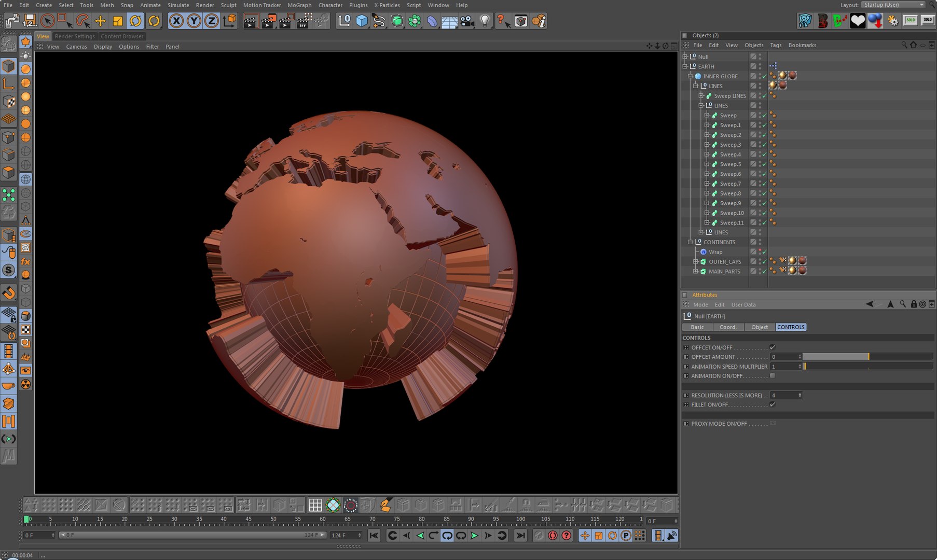Click the SOLO green button icon
The image size is (937, 560).
click(x=911, y=20)
